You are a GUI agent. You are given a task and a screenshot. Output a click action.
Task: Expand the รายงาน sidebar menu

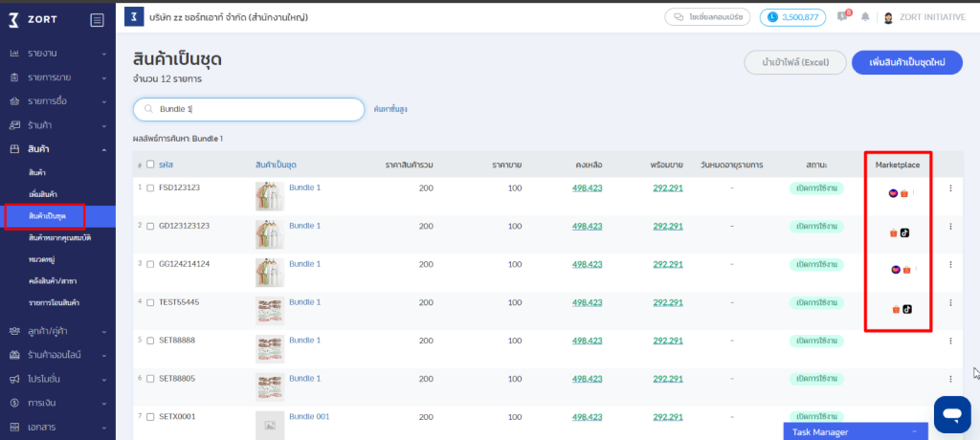57,52
